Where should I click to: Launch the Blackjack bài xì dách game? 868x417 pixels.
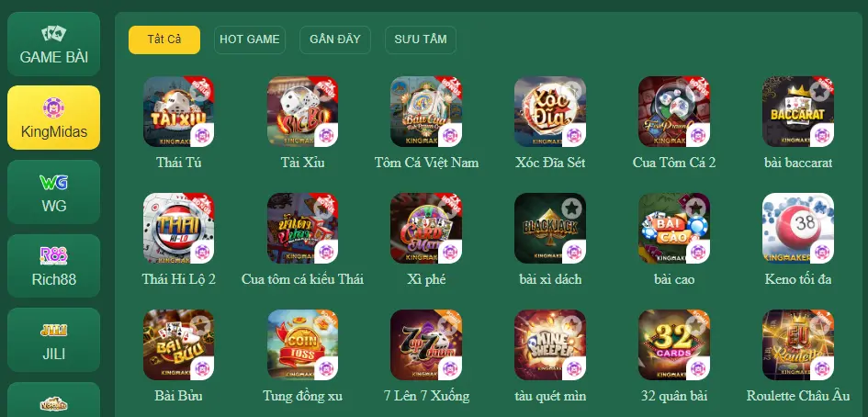pyautogui.click(x=549, y=228)
